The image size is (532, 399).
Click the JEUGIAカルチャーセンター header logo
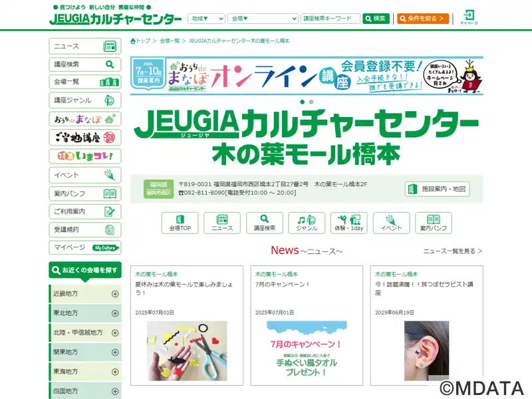(115, 19)
